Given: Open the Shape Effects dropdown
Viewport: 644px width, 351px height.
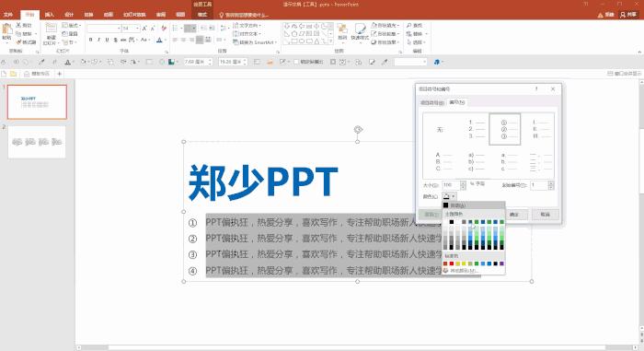Looking at the screenshot, I should [385, 42].
